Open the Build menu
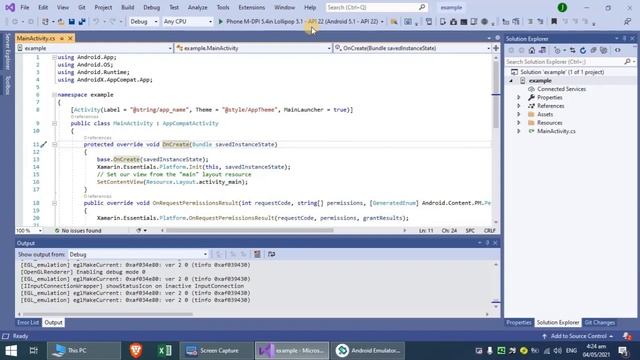 point(128,7)
